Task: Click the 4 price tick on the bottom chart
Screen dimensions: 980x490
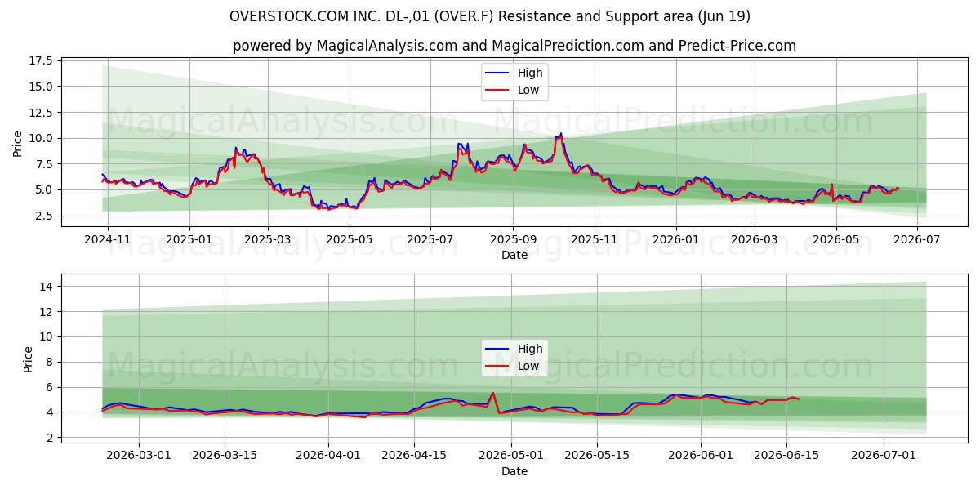Action: (49, 412)
